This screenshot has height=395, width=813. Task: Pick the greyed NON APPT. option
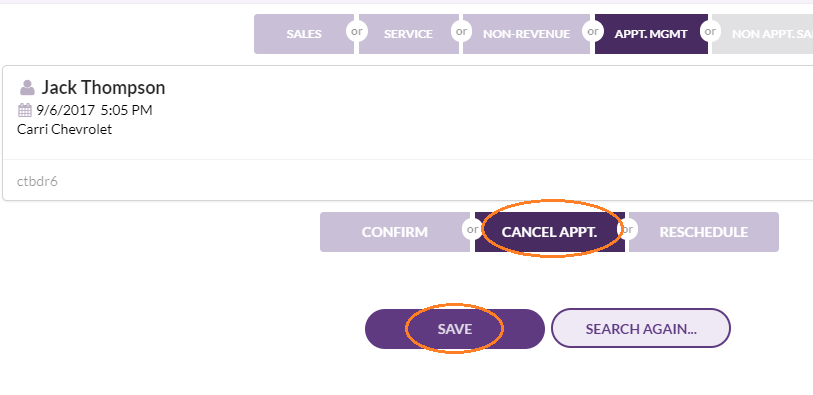pyautogui.click(x=762, y=34)
